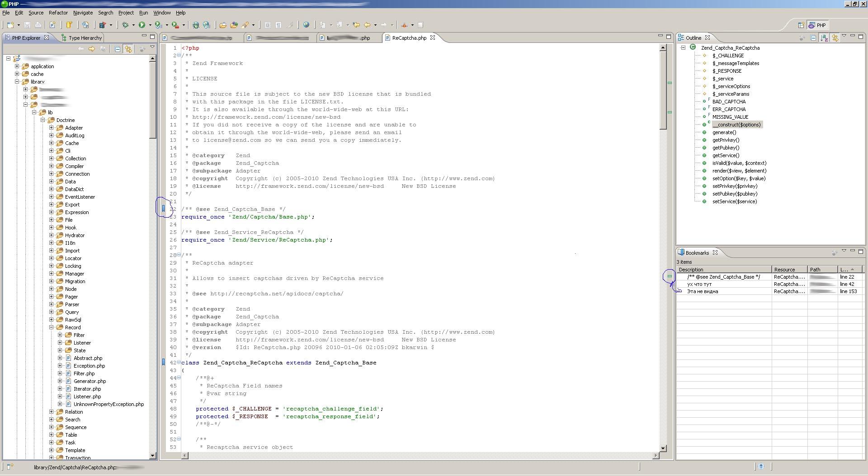Click the left status bar icon

point(10,467)
